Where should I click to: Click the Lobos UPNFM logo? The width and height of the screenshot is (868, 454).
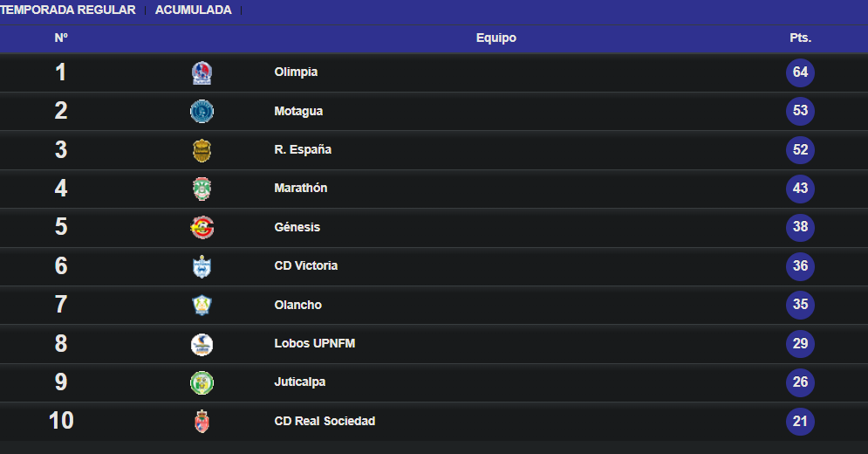pos(202,344)
